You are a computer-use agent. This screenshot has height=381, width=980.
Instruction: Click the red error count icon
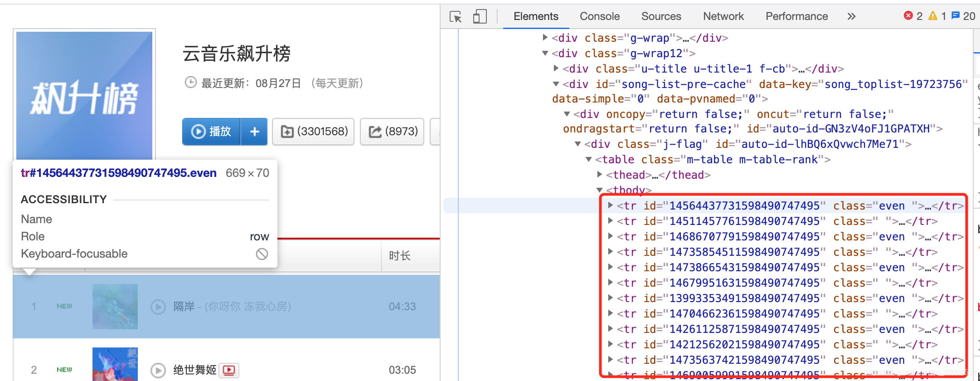tap(908, 16)
